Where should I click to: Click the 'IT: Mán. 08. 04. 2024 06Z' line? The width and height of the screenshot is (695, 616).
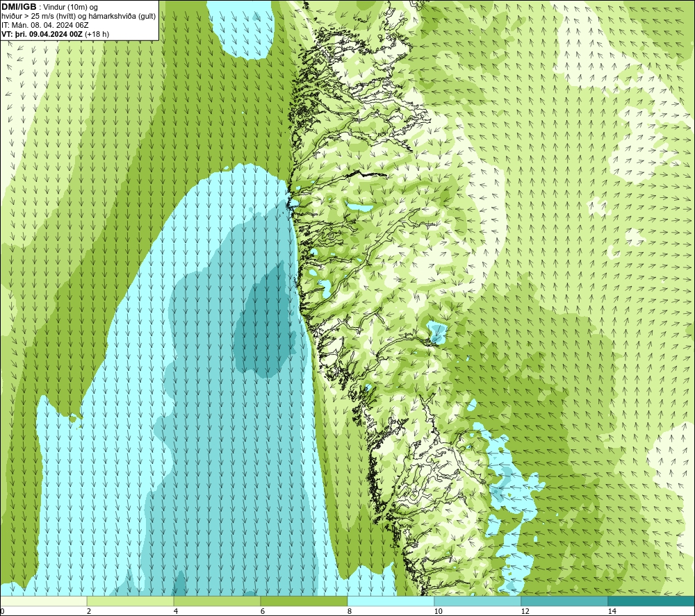click(x=44, y=25)
